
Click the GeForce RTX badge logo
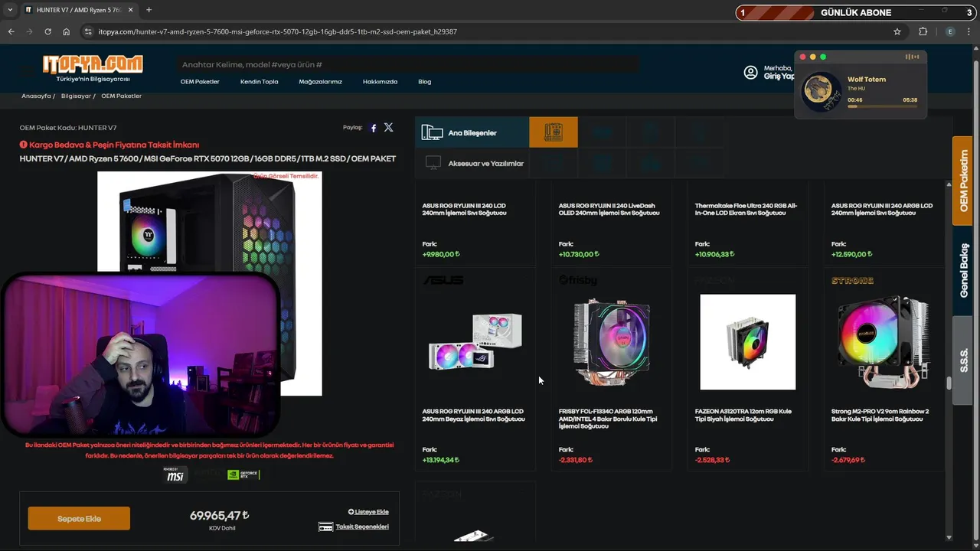(243, 474)
